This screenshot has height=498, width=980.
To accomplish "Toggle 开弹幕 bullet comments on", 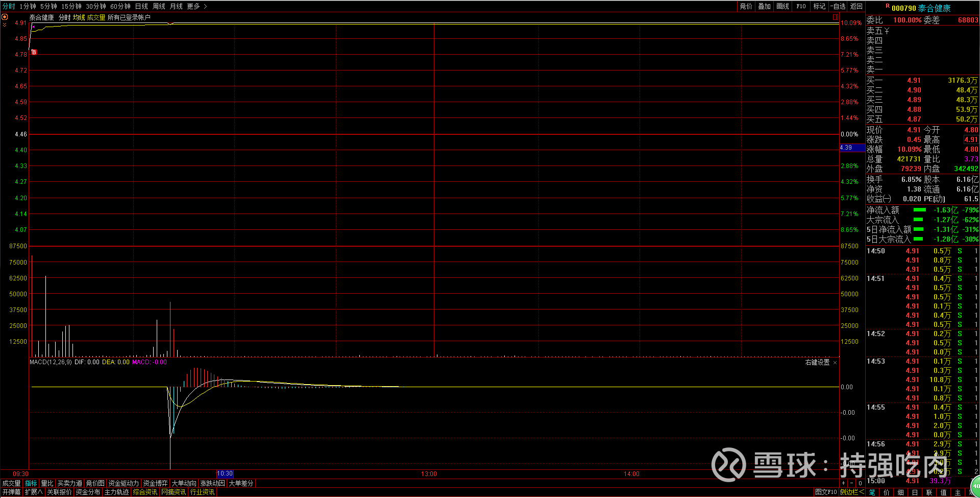I will [11, 492].
